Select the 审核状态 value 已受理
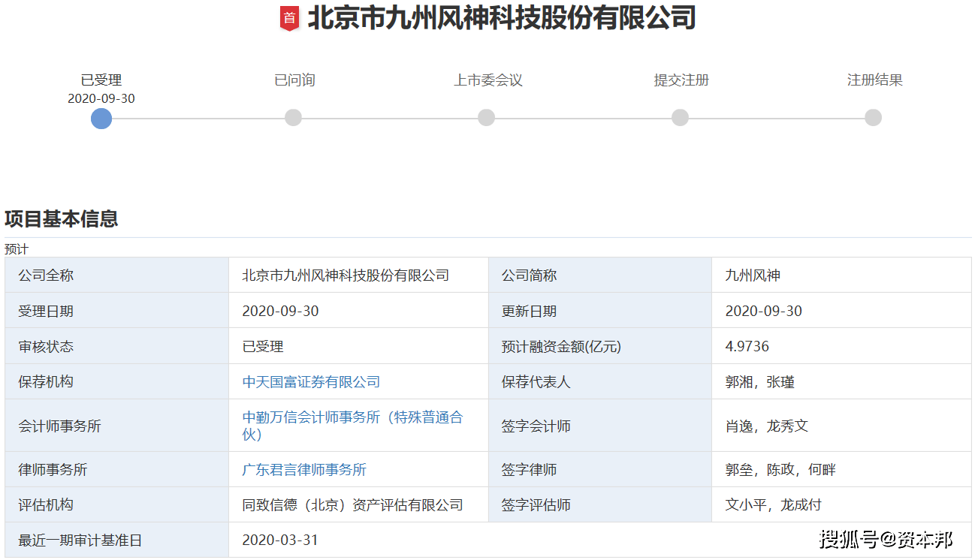The width and height of the screenshot is (975, 560). 261,345
